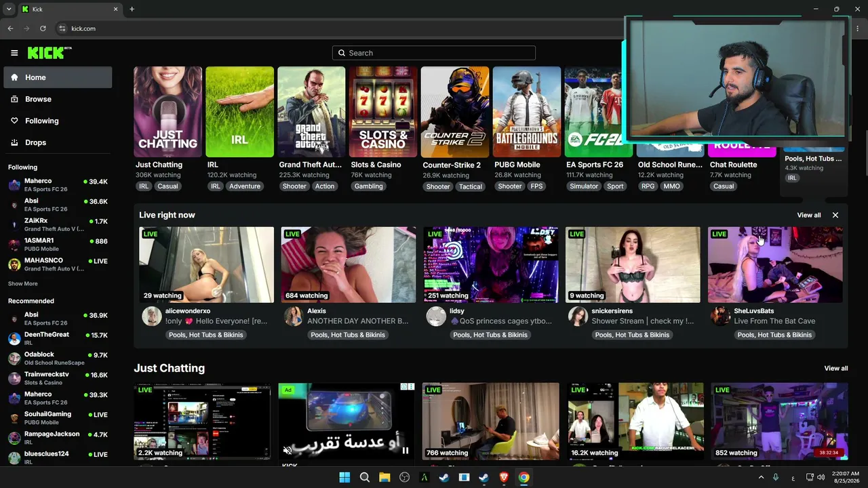Open ZAiKRx channel in Following list
The height and width of the screenshot is (488, 868).
pos(58,224)
